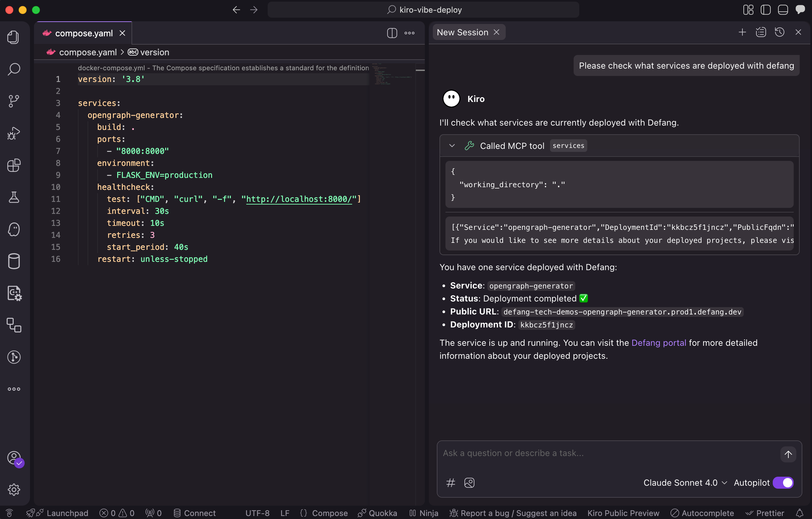This screenshot has height=519, width=812.
Task: Send the chat message arrow
Action: coord(788,454)
